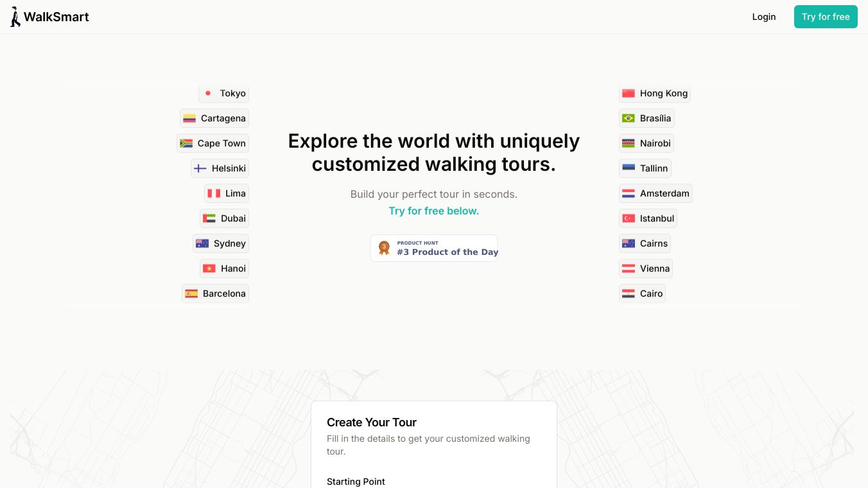Select the Helsinki city chip
Viewport: 868px width, 488px height.
coord(220,168)
